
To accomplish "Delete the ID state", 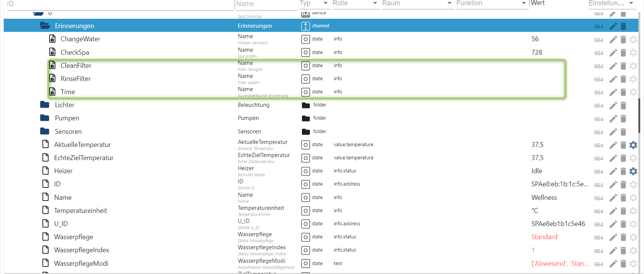I will [623, 185].
